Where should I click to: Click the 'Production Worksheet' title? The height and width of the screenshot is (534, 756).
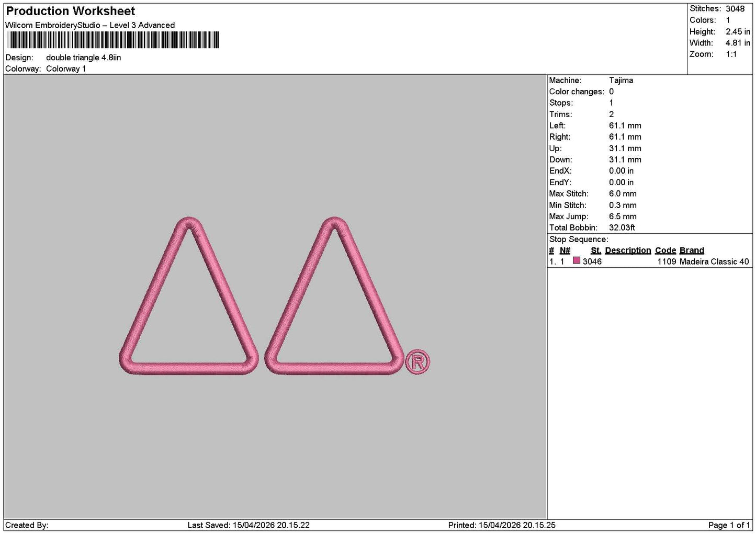click(x=71, y=11)
